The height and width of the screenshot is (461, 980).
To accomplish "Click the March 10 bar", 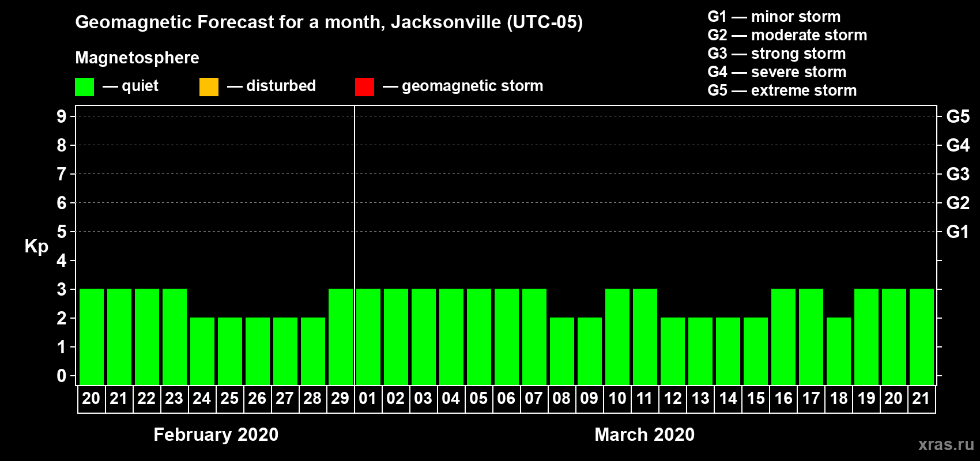I will click(x=617, y=337).
